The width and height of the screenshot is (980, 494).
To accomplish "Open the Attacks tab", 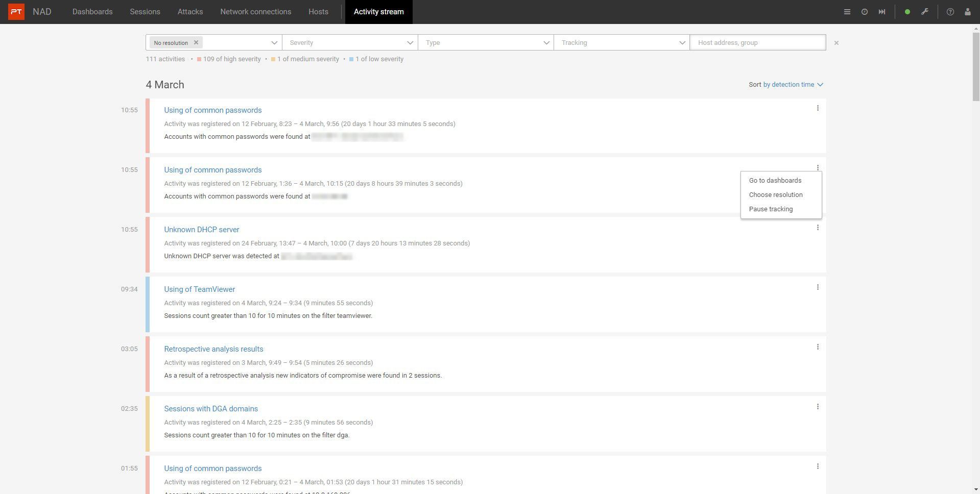I will coord(190,12).
